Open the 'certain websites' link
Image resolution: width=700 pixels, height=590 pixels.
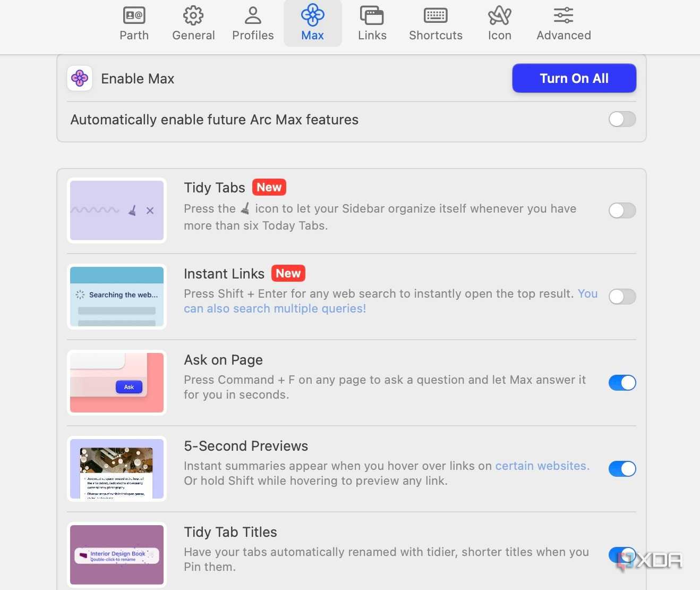[542, 466]
